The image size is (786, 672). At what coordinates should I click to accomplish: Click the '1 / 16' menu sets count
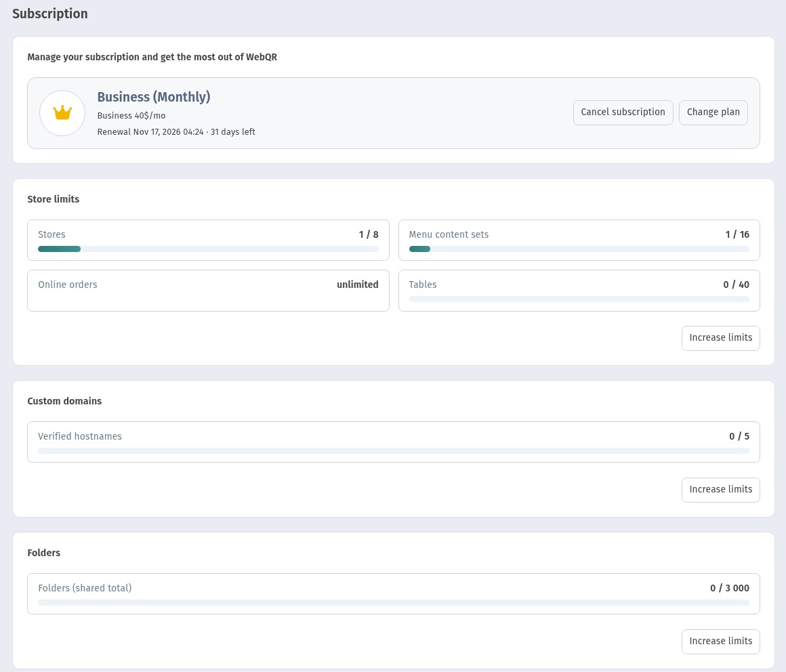pos(737,234)
